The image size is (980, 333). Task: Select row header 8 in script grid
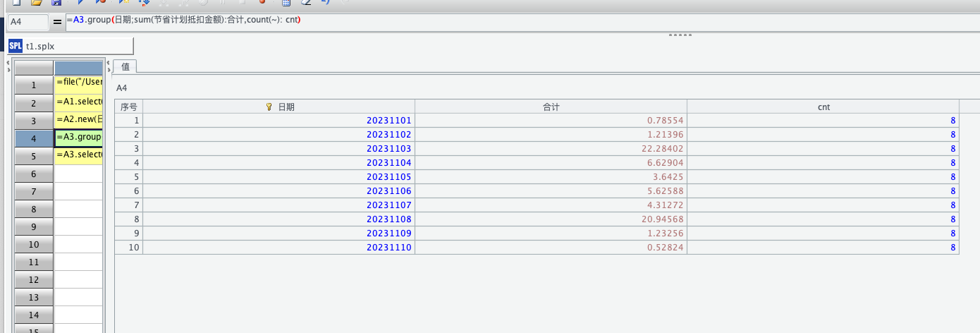tap(34, 209)
